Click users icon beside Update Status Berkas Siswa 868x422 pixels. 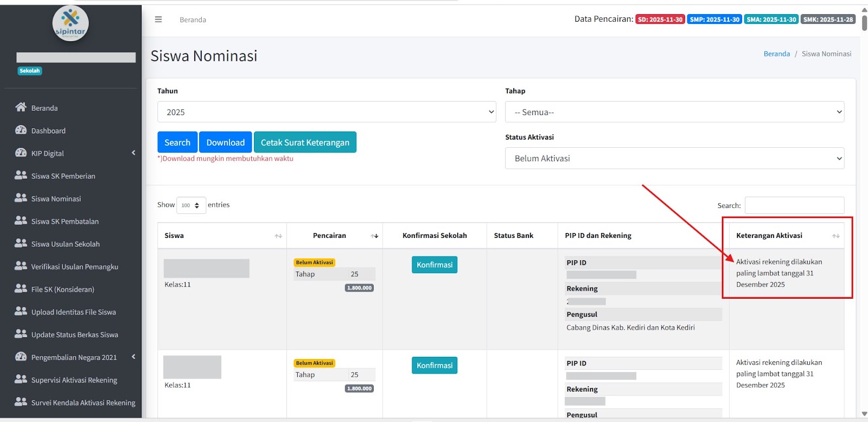(x=21, y=334)
